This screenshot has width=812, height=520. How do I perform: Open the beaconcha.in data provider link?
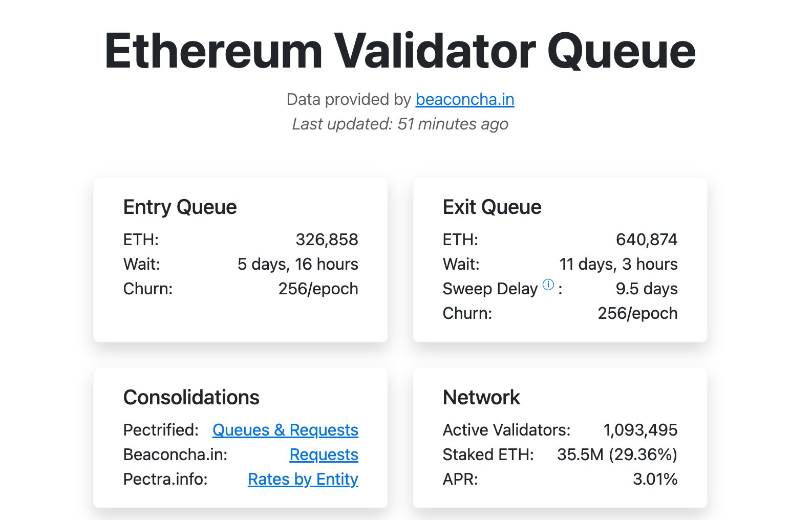click(464, 99)
